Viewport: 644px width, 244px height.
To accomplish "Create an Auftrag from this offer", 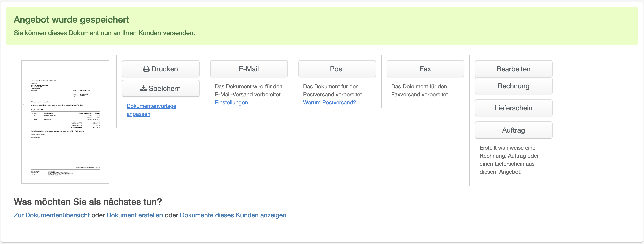I will pos(514,130).
